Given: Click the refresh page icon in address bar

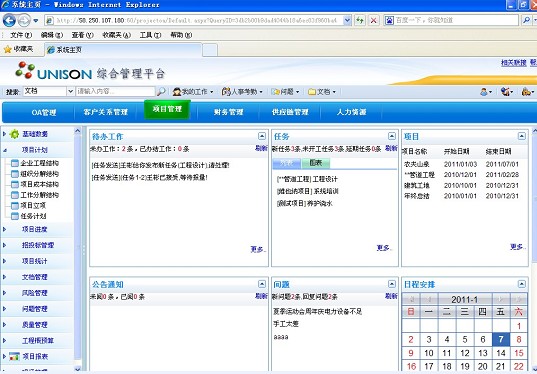Looking at the screenshot, I should (x=360, y=21).
